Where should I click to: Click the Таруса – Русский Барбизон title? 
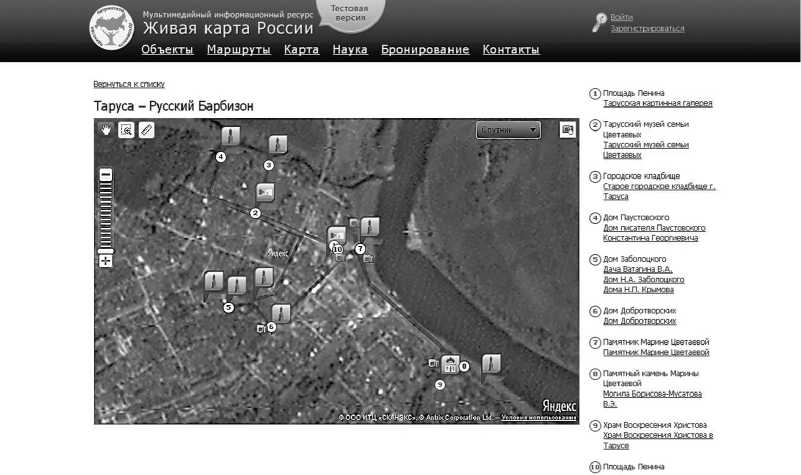(x=173, y=106)
